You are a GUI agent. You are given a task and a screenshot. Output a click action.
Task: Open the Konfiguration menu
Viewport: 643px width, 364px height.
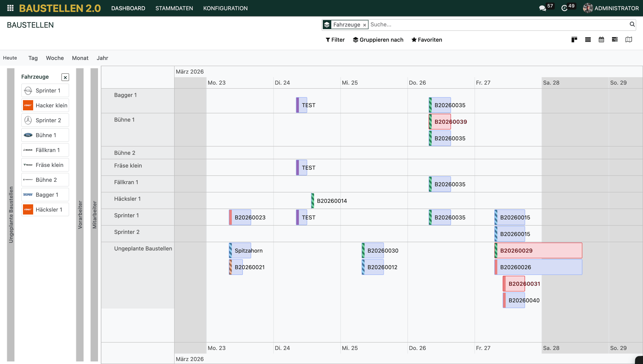click(x=225, y=8)
